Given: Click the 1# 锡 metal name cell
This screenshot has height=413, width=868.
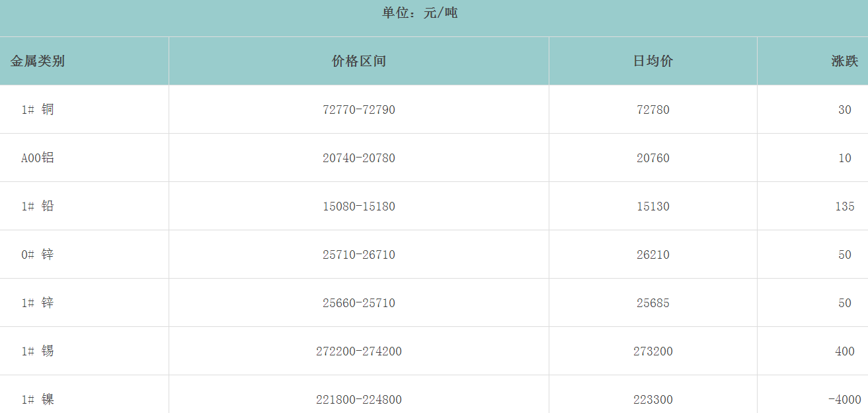Looking at the screenshot, I should 38,351.
